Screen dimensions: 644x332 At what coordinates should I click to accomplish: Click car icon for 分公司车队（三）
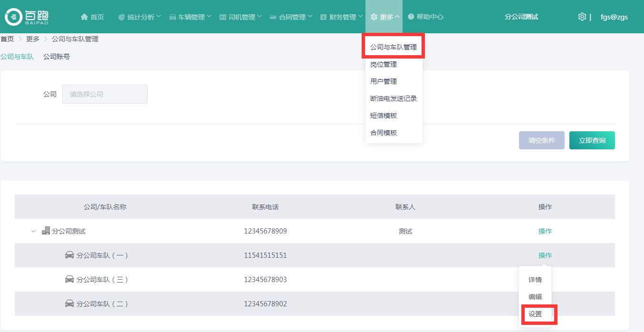(69, 279)
